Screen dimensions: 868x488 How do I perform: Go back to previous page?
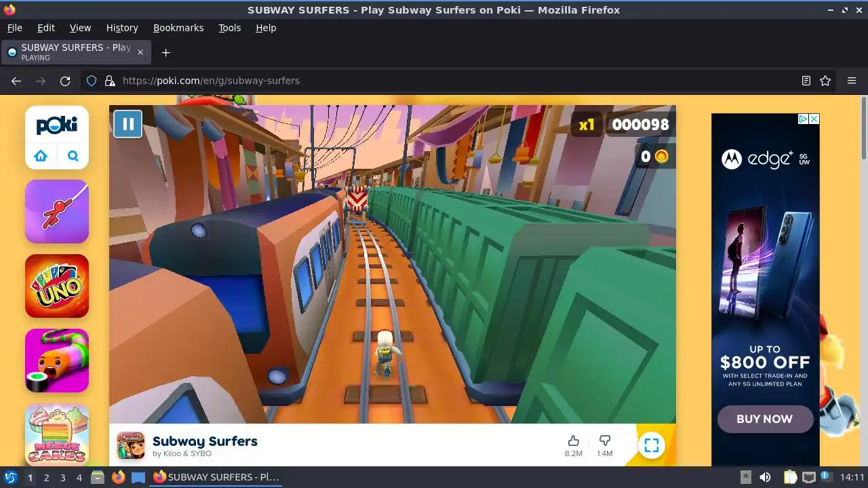click(x=16, y=81)
